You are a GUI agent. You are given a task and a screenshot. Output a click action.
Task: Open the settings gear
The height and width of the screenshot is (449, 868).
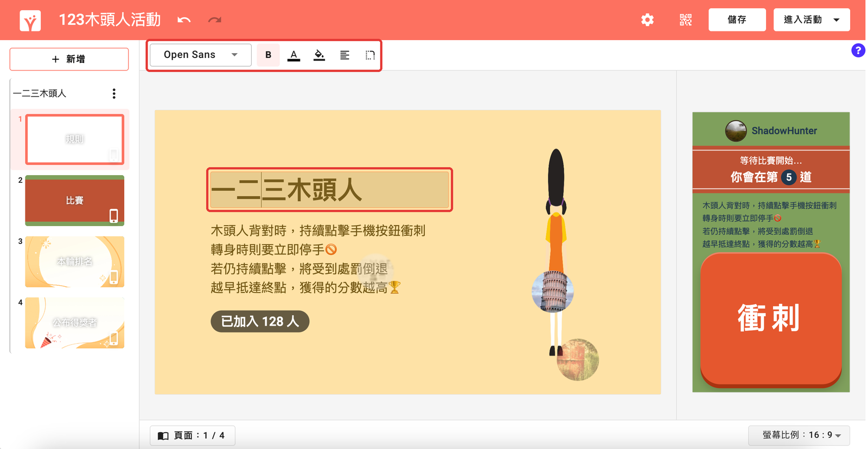coord(647,20)
